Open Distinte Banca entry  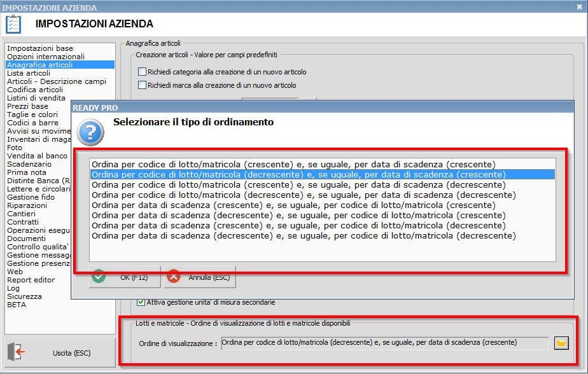point(38,180)
